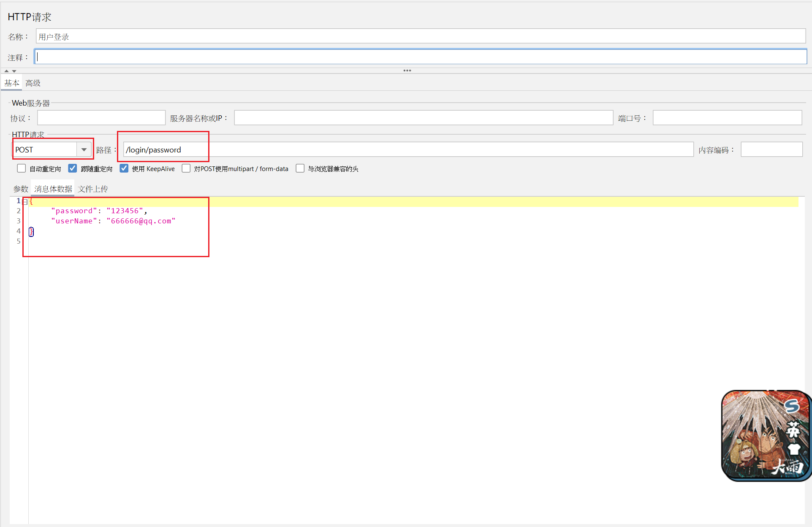This screenshot has height=527, width=812.
Task: Uncheck the 跟随重定向 checkbox
Action: pyautogui.click(x=73, y=168)
